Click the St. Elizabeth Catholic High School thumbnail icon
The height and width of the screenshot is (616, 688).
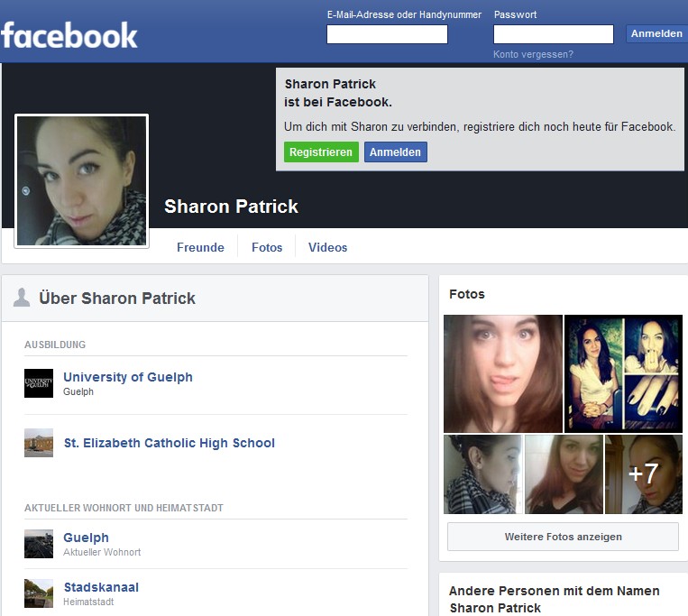click(x=39, y=443)
